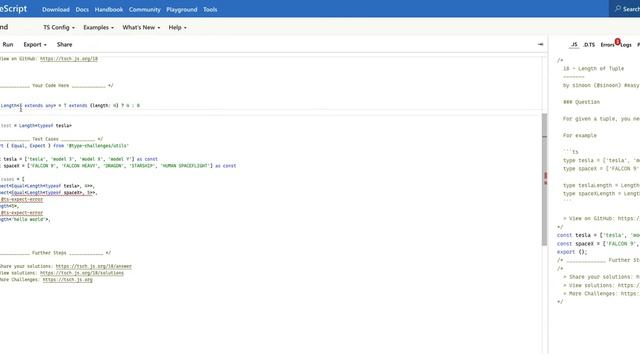Switch to the .D.TS tab
This screenshot has width=640, height=360.
pos(589,44)
